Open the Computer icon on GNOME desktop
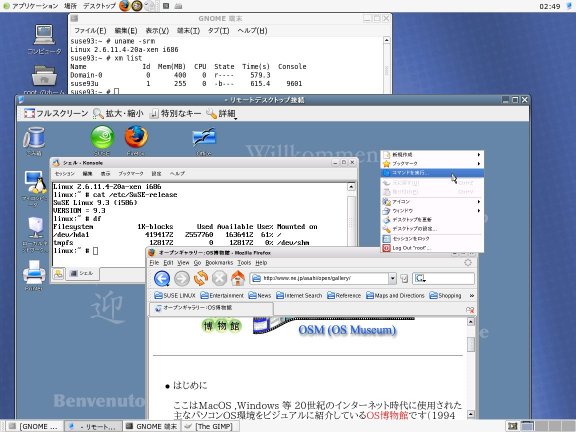Viewport: 576px width, 432px height. point(44,40)
